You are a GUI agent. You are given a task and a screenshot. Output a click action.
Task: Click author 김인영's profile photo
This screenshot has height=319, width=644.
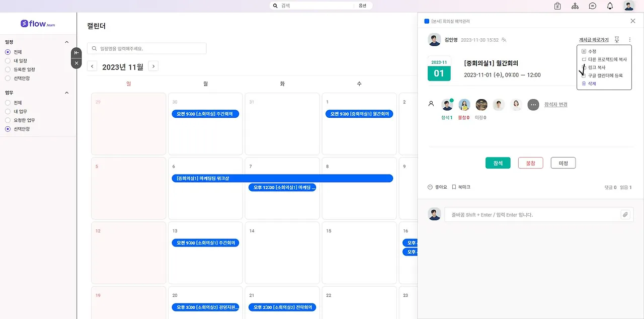coord(434,40)
